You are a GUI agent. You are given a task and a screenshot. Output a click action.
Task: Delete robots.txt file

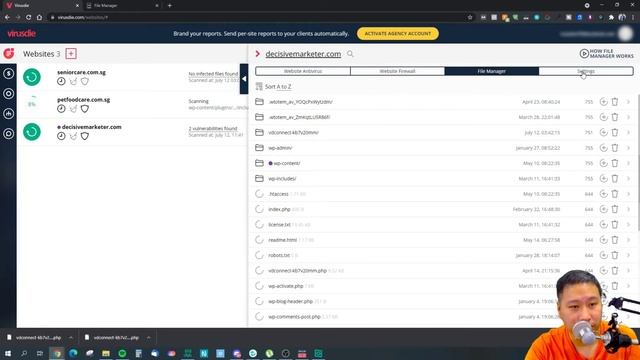coord(615,255)
